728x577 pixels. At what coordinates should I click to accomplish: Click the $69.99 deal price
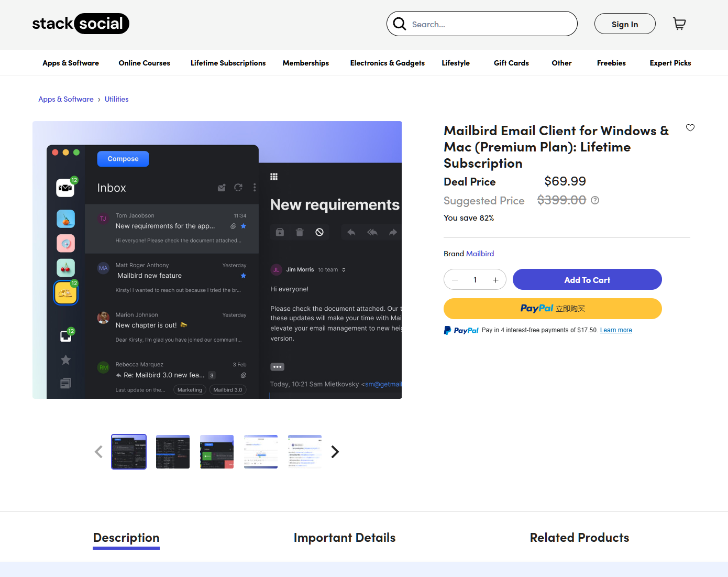point(565,181)
